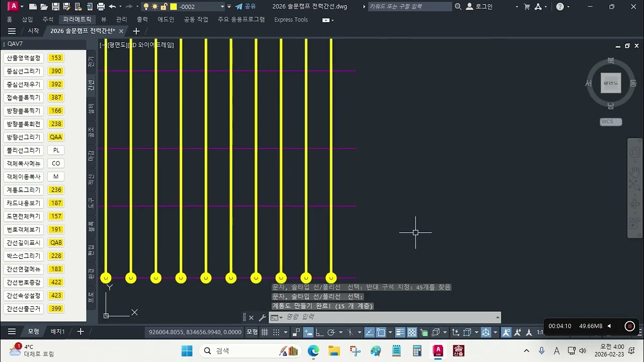Click the keyword search input field
The image size is (644, 362).
click(x=410, y=7)
